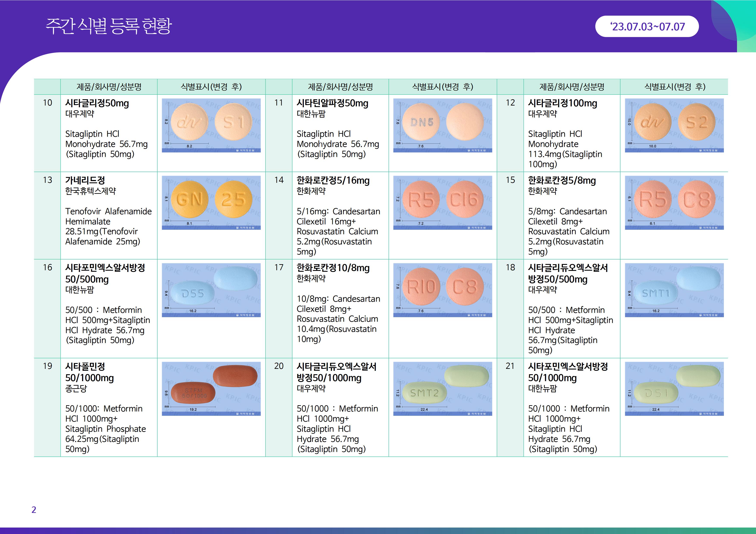This screenshot has height=534, width=756.
Task: Select product name 시타글리정50mg
Action: [97, 103]
